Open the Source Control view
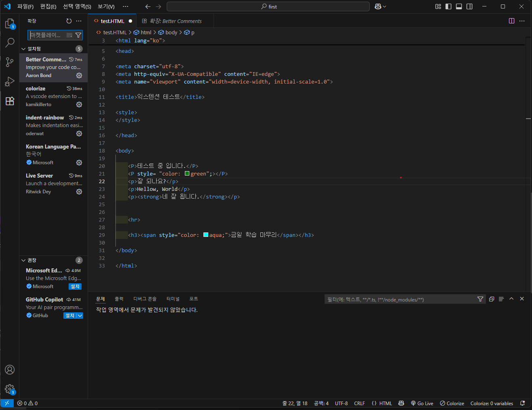Screen dimensions: 532x410 click(x=10, y=62)
